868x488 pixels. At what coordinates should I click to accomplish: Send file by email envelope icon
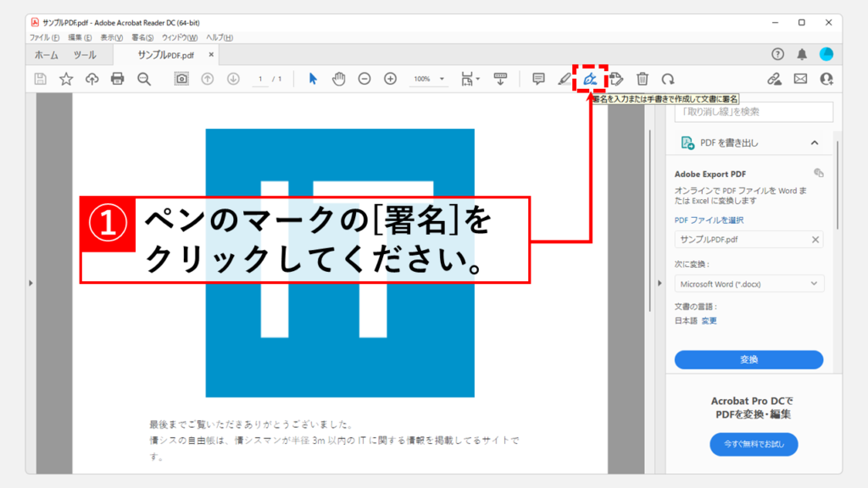800,79
